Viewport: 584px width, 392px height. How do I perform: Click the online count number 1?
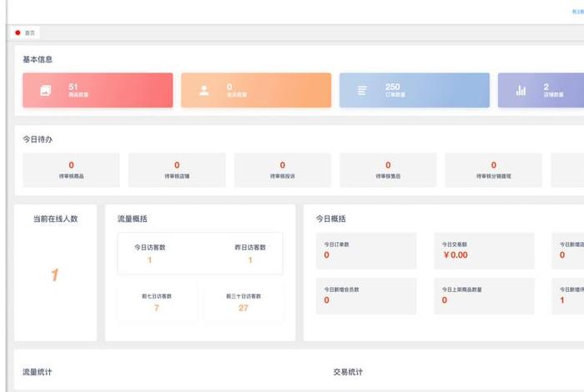tap(55, 275)
